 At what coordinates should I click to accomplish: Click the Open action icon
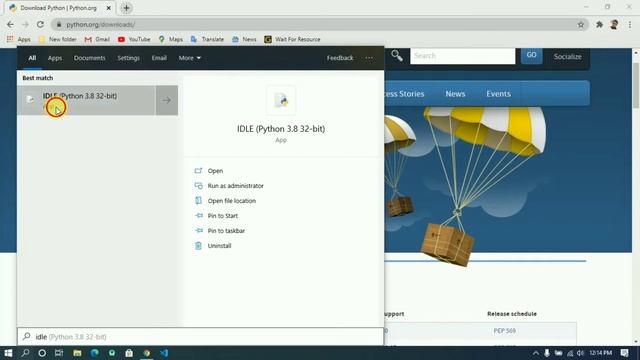(198, 171)
